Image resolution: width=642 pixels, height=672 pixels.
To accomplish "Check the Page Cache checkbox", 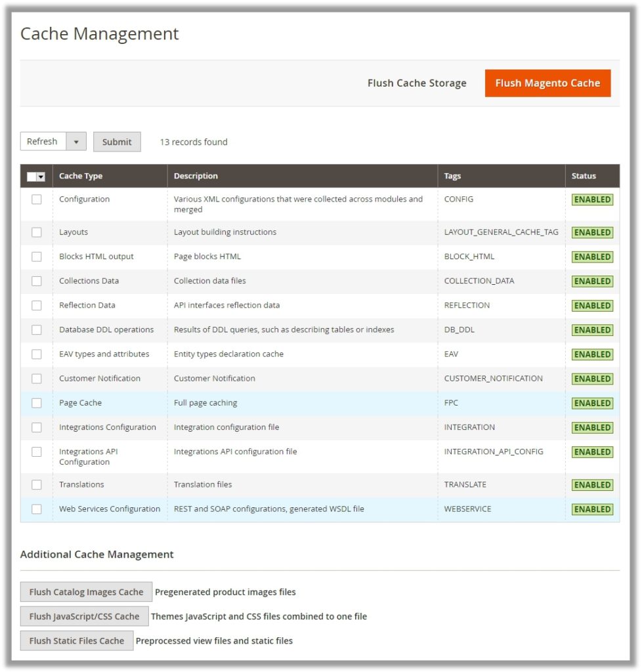I will (x=37, y=402).
